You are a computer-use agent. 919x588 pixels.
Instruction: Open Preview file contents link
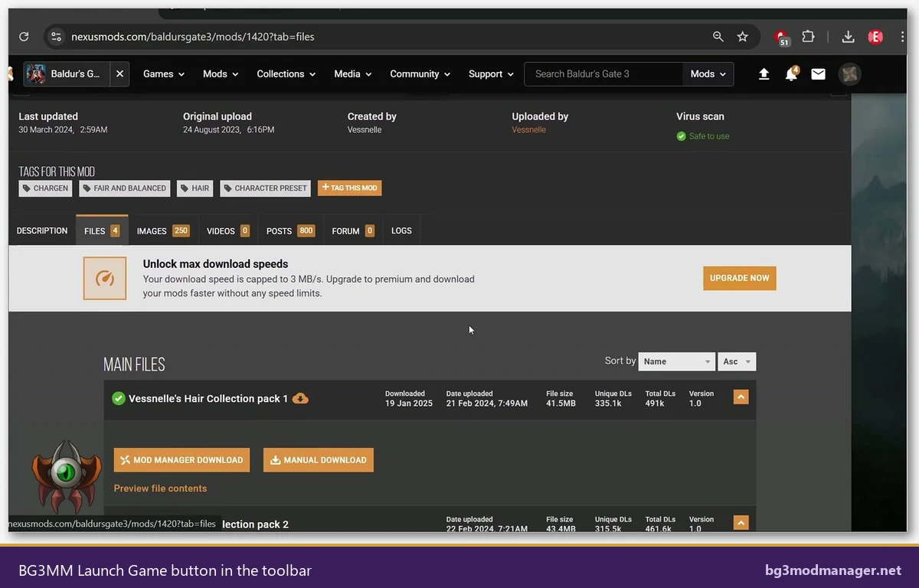[160, 488]
